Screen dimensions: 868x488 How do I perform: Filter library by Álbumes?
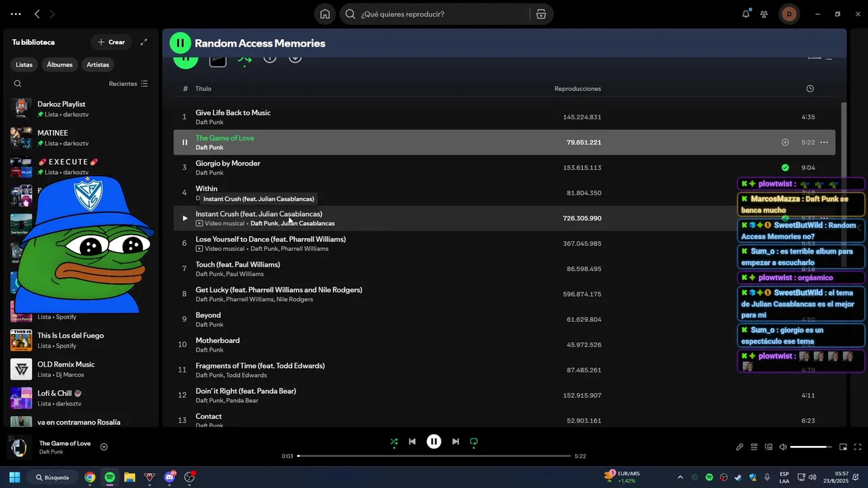pos(60,64)
